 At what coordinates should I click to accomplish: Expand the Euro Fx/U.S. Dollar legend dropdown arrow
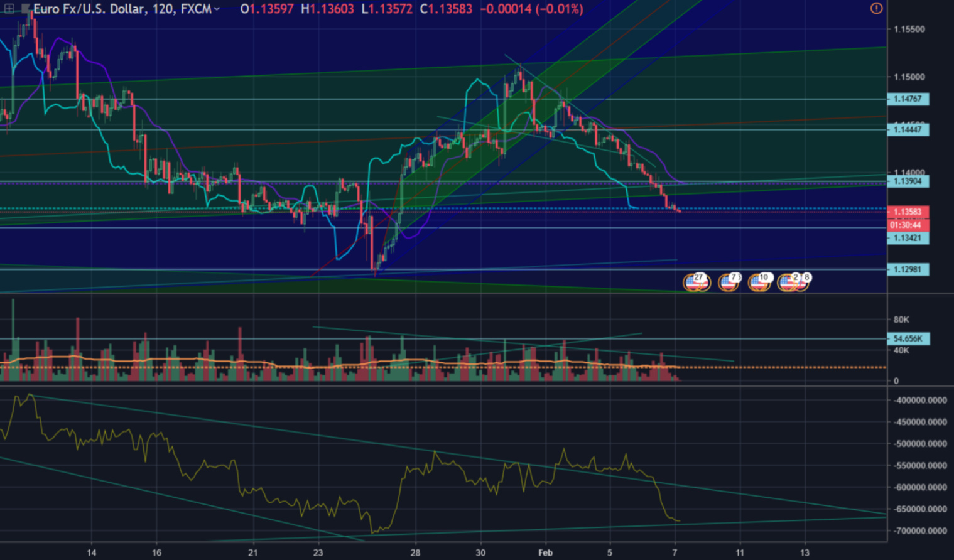pos(217,9)
